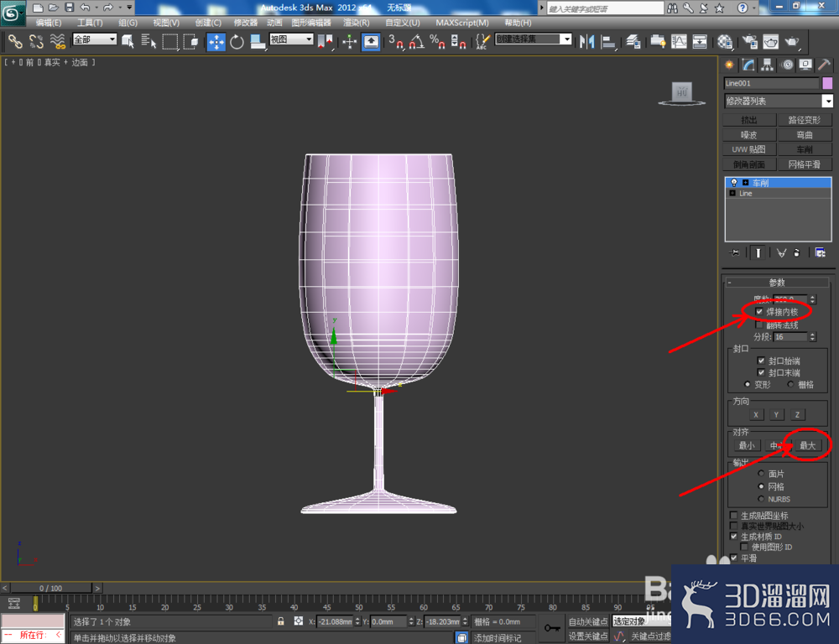Set direction with the Y button
This screenshot has height=644, width=839.
pyautogui.click(x=776, y=414)
